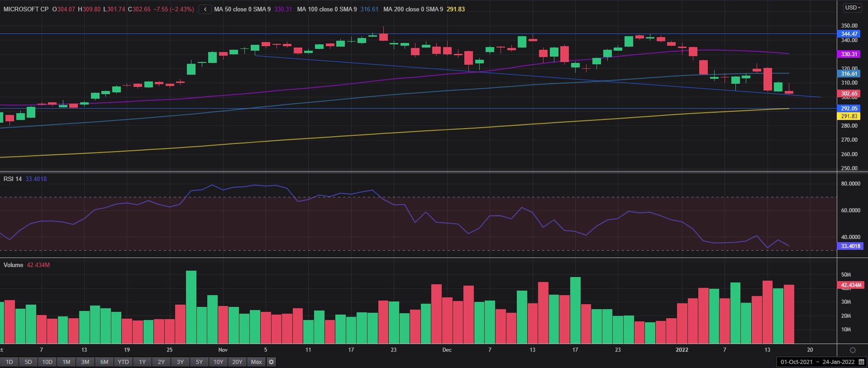The image size is (868, 368).
Task: Open the 01-Oct-2021 to 24-Jan-2022 date range picker
Action: tap(817, 362)
